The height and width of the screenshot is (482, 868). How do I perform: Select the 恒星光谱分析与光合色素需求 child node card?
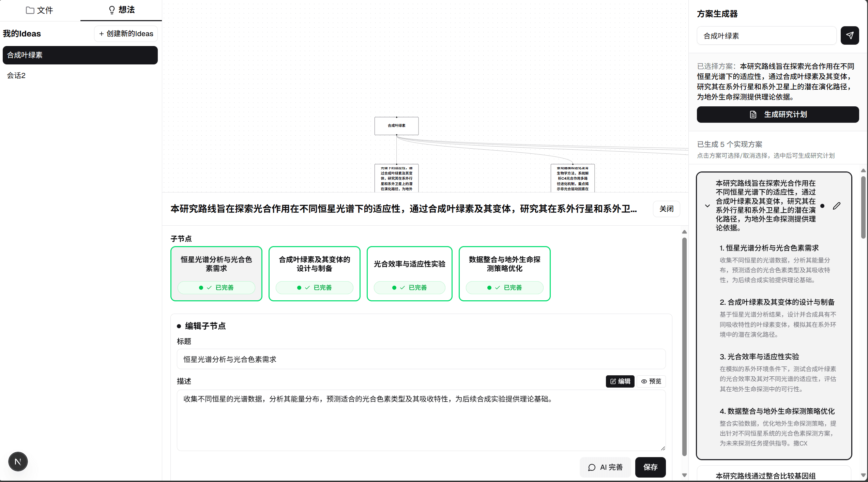coord(216,274)
